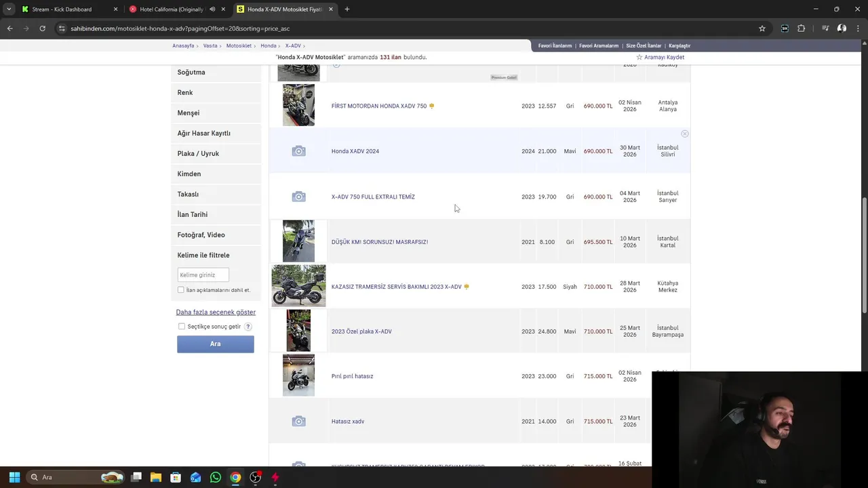Click camera placeholder for Hatasız xadv
868x488 pixels.
tap(298, 422)
